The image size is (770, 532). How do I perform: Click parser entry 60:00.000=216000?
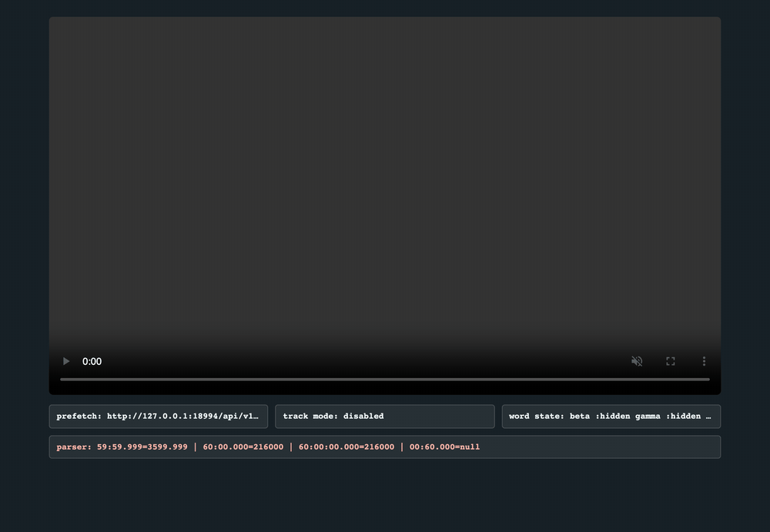tap(243, 447)
